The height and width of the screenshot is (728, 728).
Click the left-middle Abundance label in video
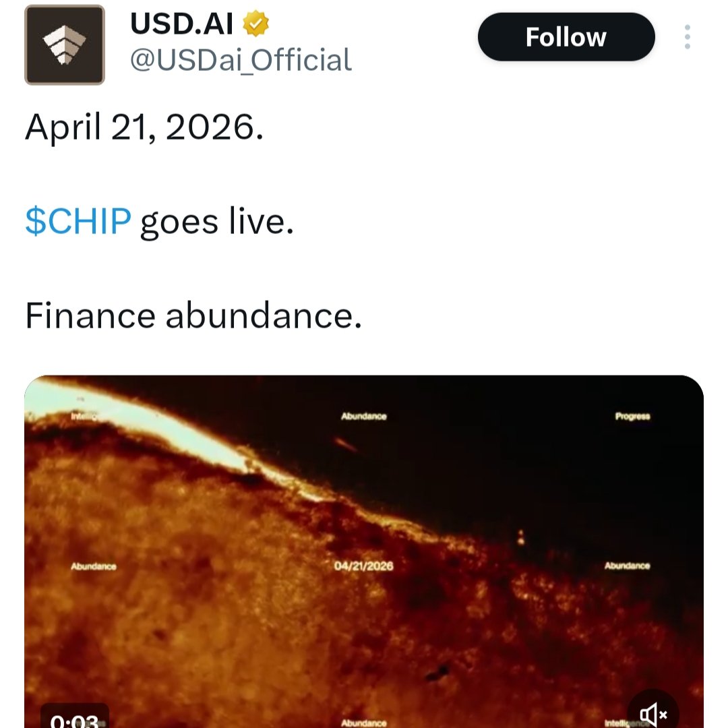coord(94,566)
